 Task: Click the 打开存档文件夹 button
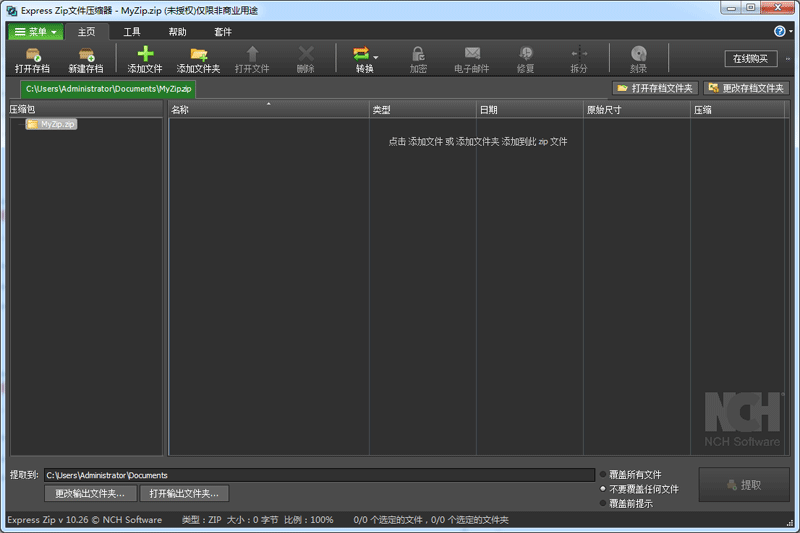tap(655, 88)
